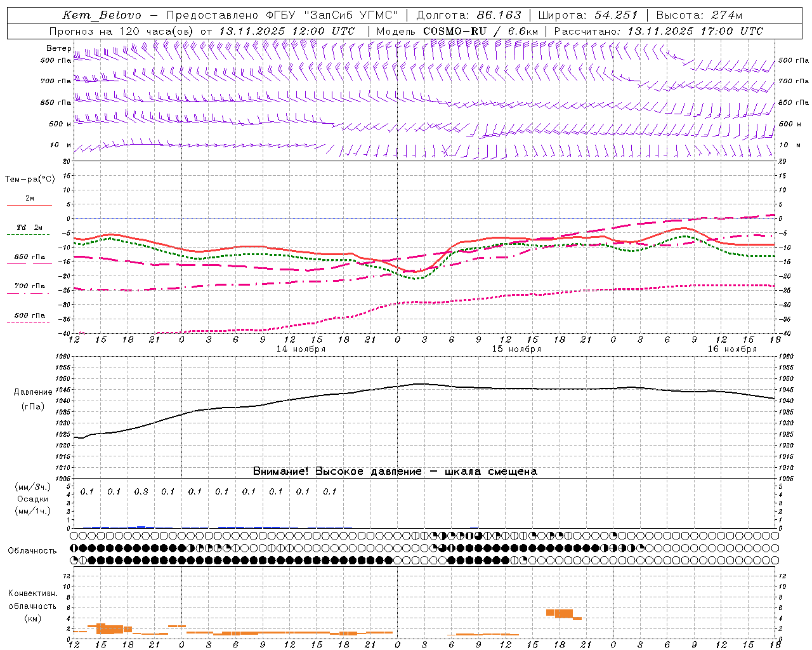Click the Ветер wind section label

tap(58, 48)
